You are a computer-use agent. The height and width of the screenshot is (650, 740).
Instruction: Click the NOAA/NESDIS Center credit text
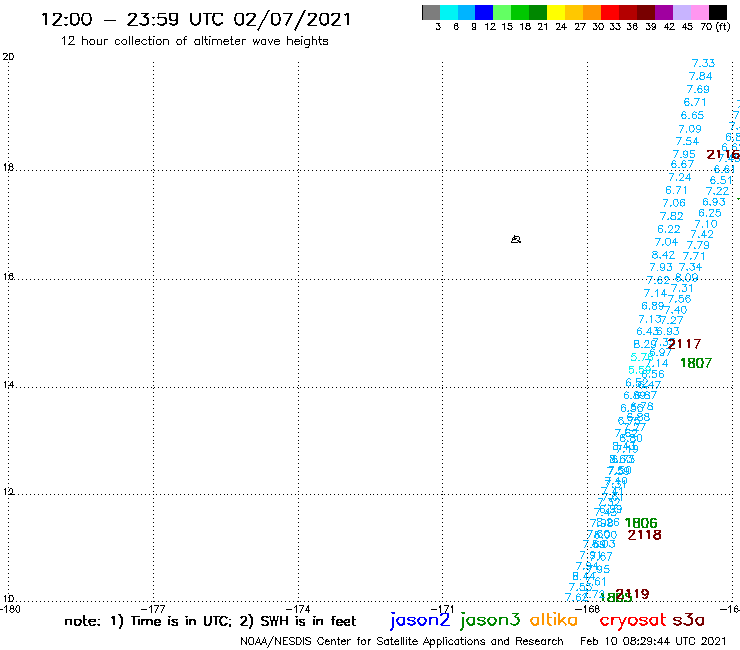click(402, 642)
